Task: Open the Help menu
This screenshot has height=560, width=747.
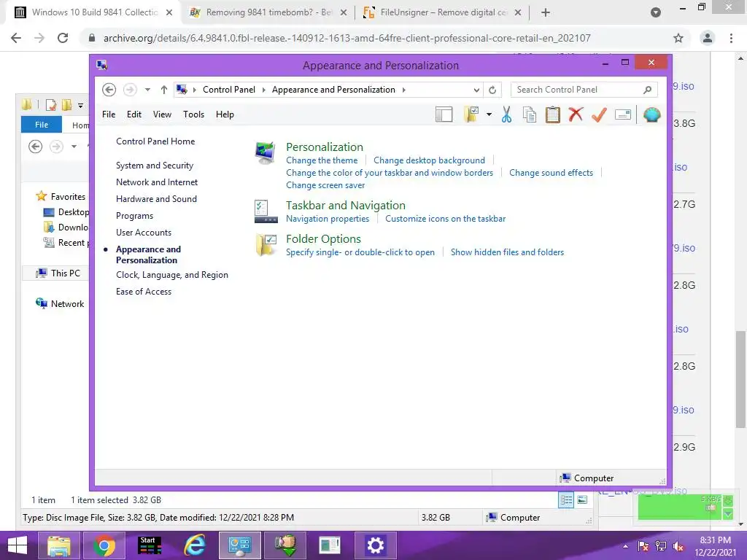Action: tap(225, 114)
